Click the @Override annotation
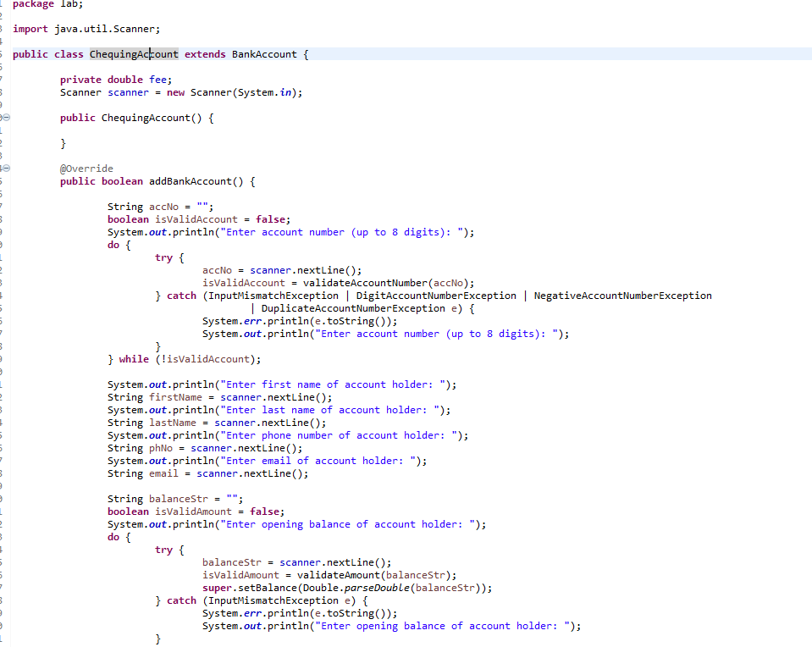 click(86, 168)
